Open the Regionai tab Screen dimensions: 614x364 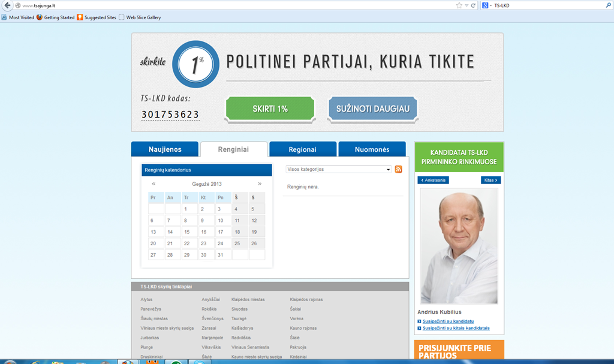302,149
